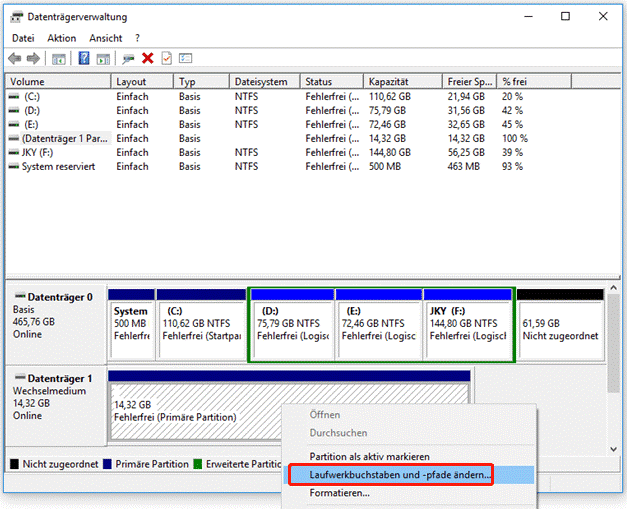Viewport: 627px width, 509px height.
Task: Click the 31,56 GB free space cell
Action: click(466, 110)
